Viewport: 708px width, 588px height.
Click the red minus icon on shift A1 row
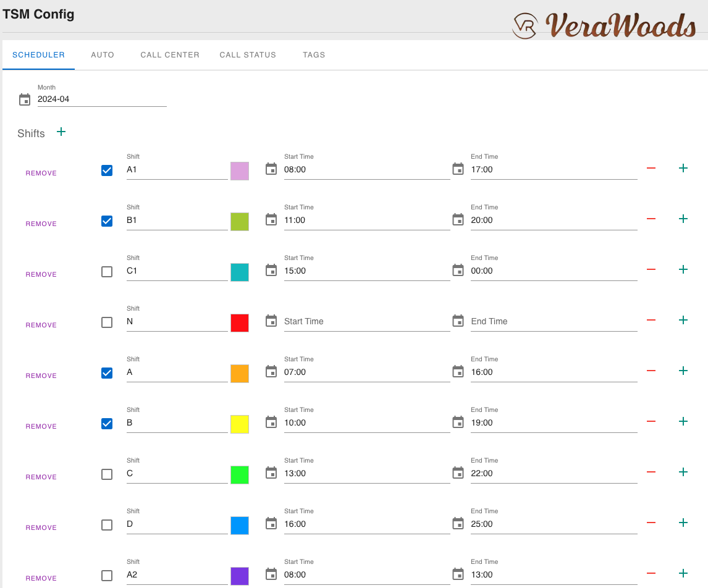[x=651, y=169]
